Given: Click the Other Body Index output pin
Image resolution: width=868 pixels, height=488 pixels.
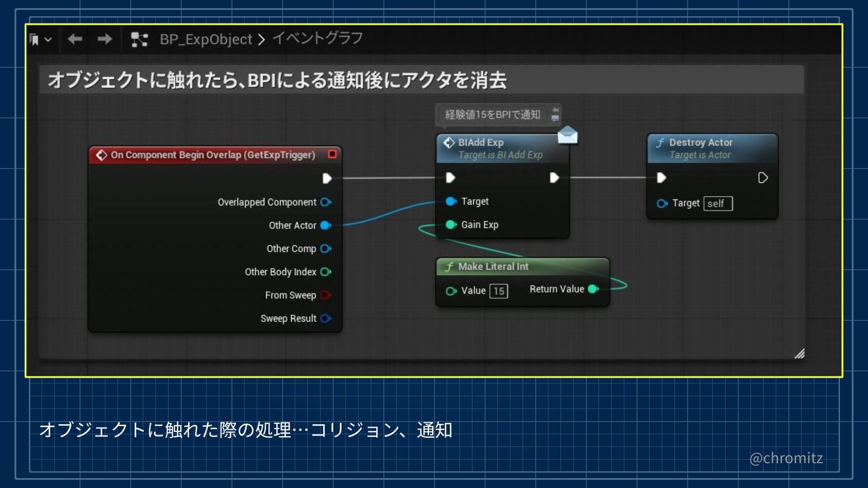Looking at the screenshot, I should click(325, 272).
